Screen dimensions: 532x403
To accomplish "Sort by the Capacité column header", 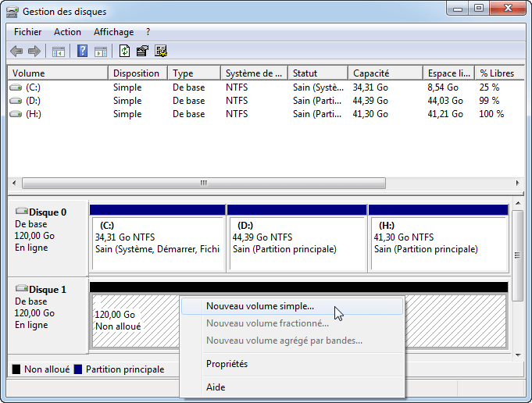I will tap(386, 73).
